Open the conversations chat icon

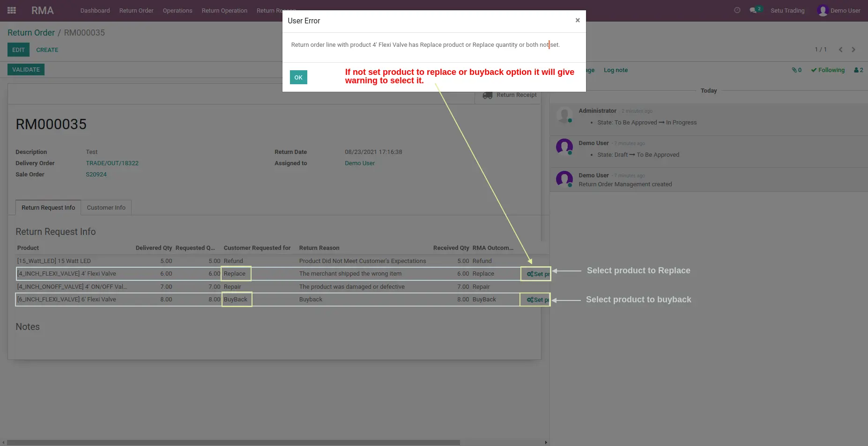[x=753, y=10]
